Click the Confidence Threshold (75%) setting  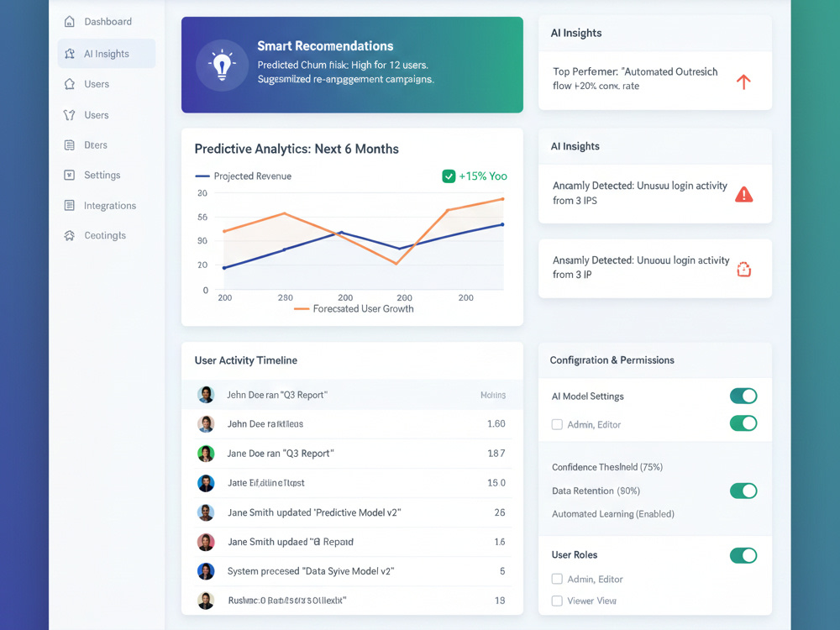[x=607, y=467]
